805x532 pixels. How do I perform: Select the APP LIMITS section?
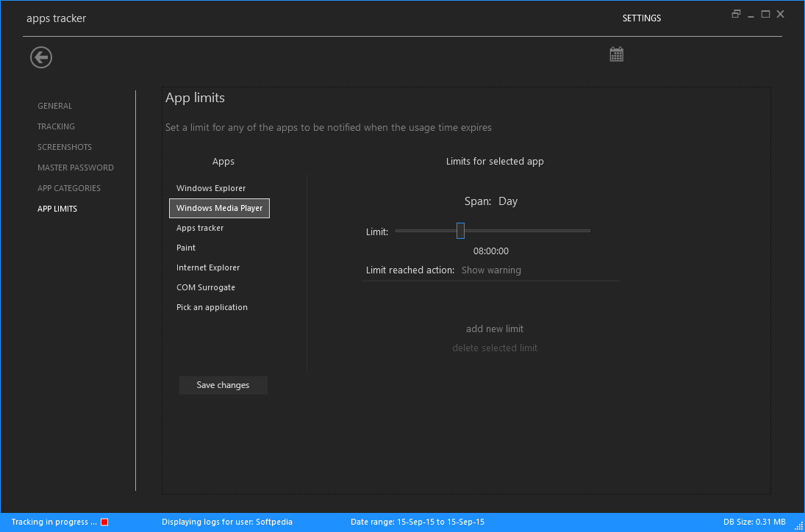pos(57,208)
